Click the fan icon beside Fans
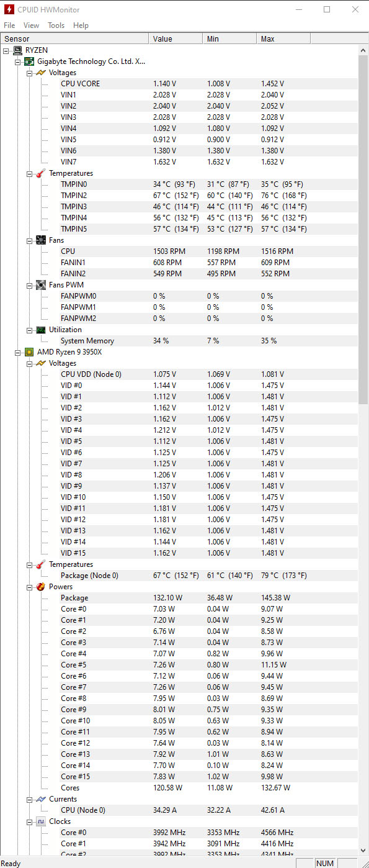 click(x=41, y=240)
